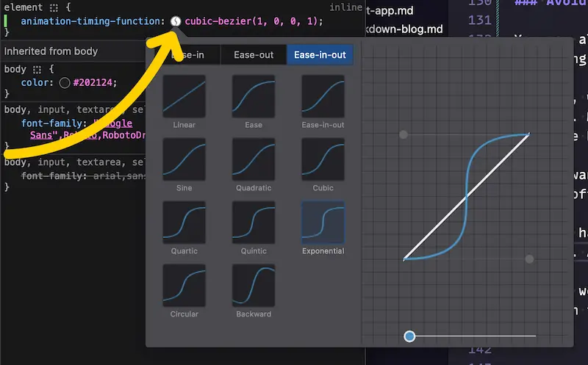Choose the Circular easing preset
The width and height of the screenshot is (588, 365).
click(184, 285)
